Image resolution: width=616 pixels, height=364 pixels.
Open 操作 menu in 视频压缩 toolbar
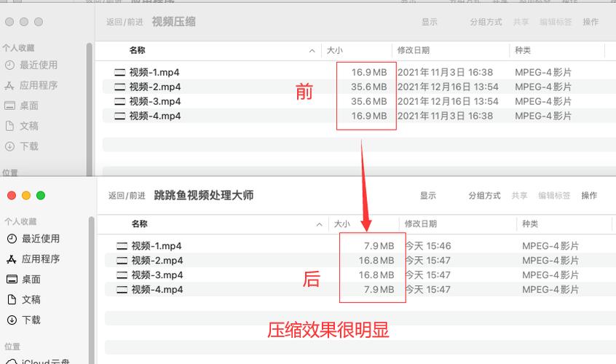tap(591, 22)
